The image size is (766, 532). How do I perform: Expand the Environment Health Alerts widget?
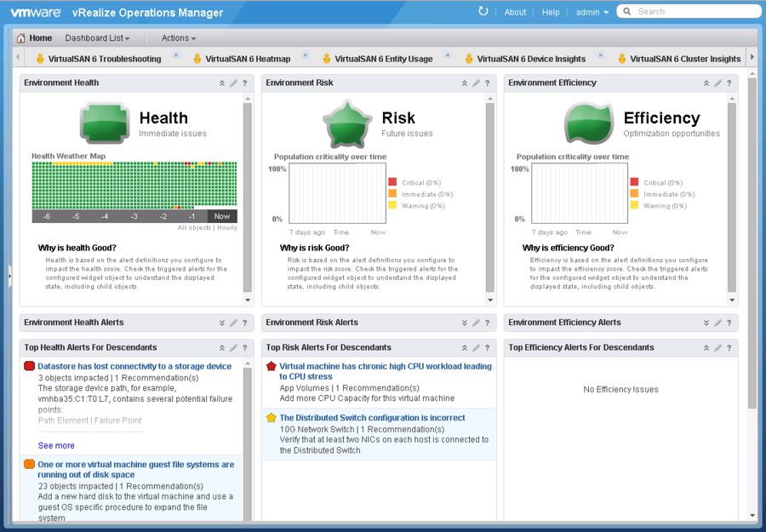222,323
